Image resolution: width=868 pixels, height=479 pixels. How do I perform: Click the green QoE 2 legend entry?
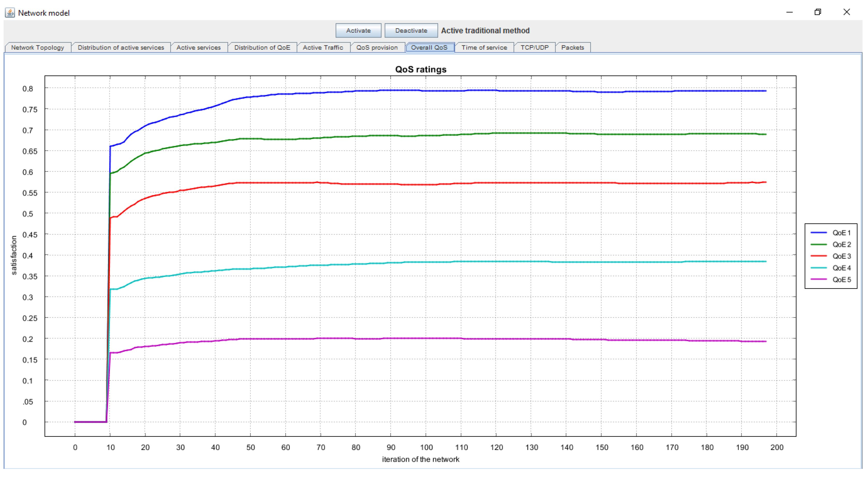coord(830,245)
